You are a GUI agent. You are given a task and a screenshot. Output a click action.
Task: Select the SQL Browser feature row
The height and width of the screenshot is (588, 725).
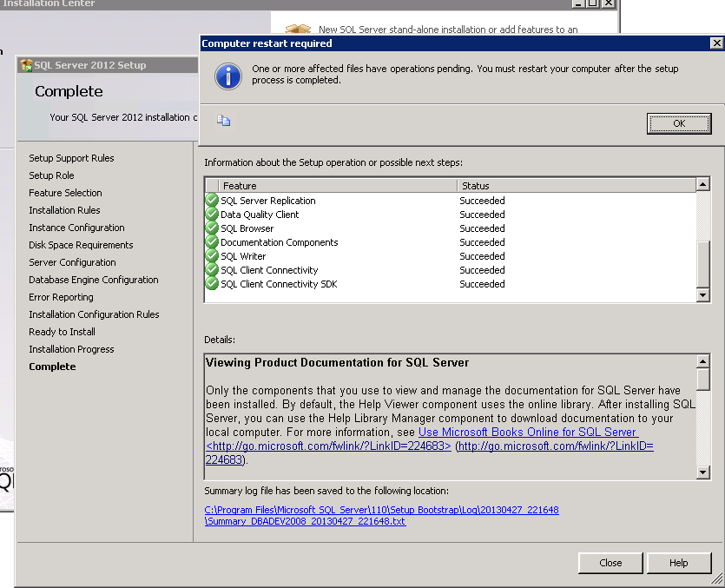(x=451, y=228)
